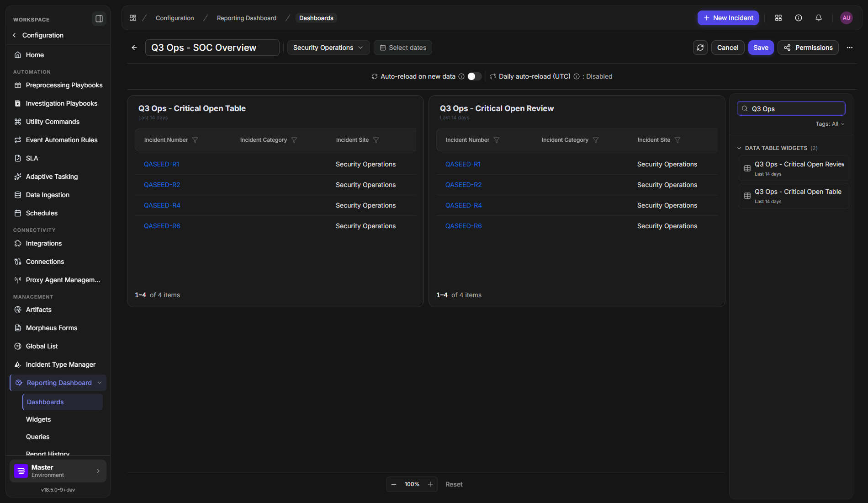Viewport: 868px width, 503px height.
Task: Click the New Incident button
Action: pyautogui.click(x=728, y=18)
